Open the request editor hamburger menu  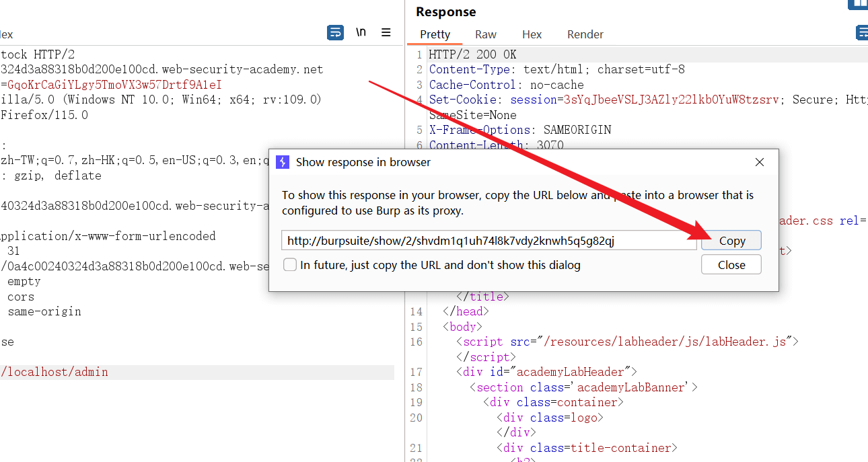(386, 32)
